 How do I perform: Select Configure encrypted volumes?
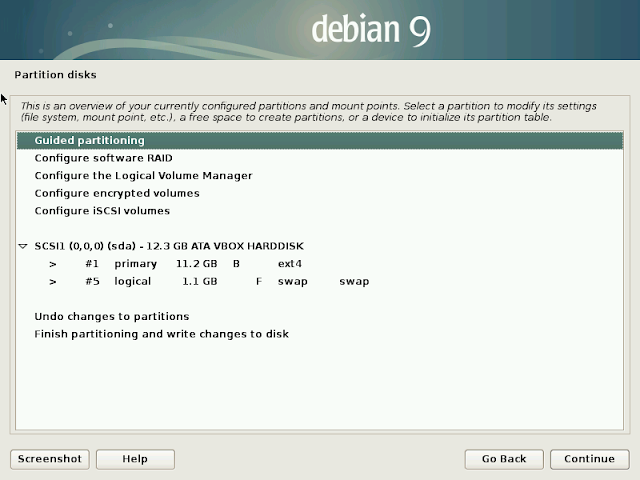tap(320, 193)
